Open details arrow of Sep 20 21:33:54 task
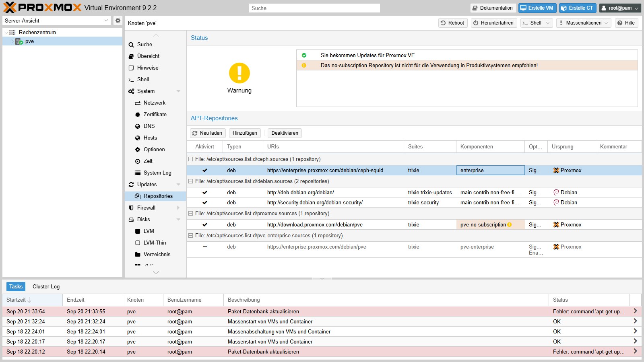 pyautogui.click(x=635, y=311)
